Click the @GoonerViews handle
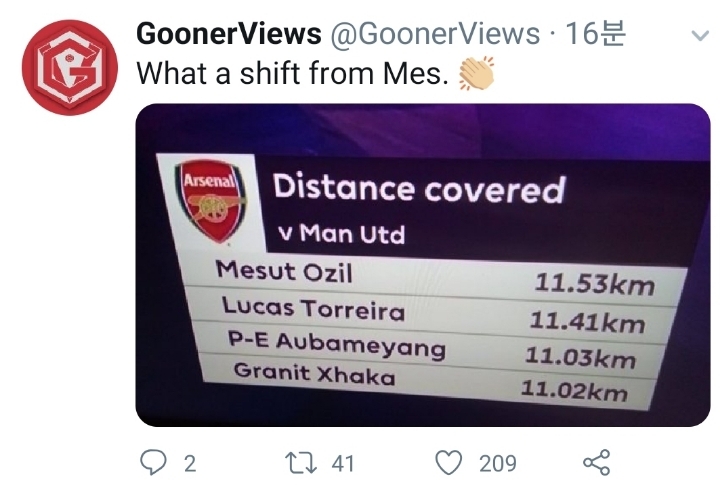720x485 pixels. pyautogui.click(x=435, y=33)
